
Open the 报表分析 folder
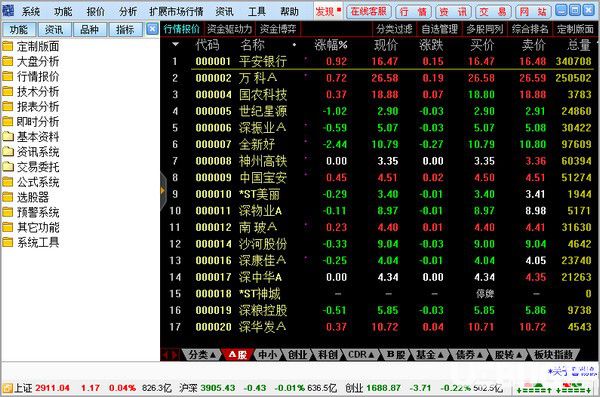31,106
